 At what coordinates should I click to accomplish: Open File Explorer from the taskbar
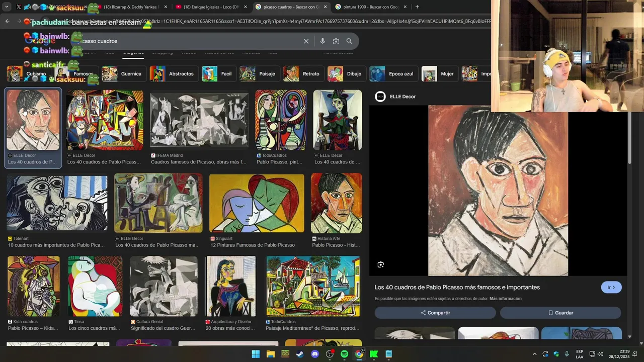271,354
